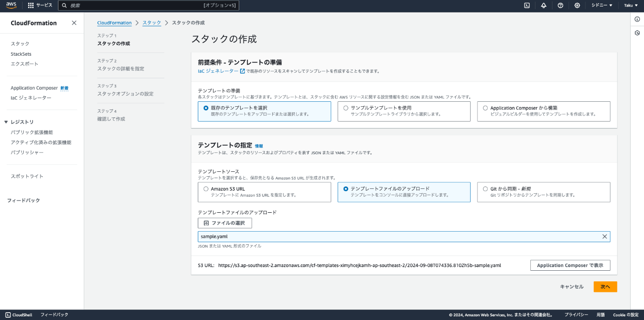Select Git から同期 radio option
Image resolution: width=644 pixels, height=320 pixels.
tap(485, 189)
